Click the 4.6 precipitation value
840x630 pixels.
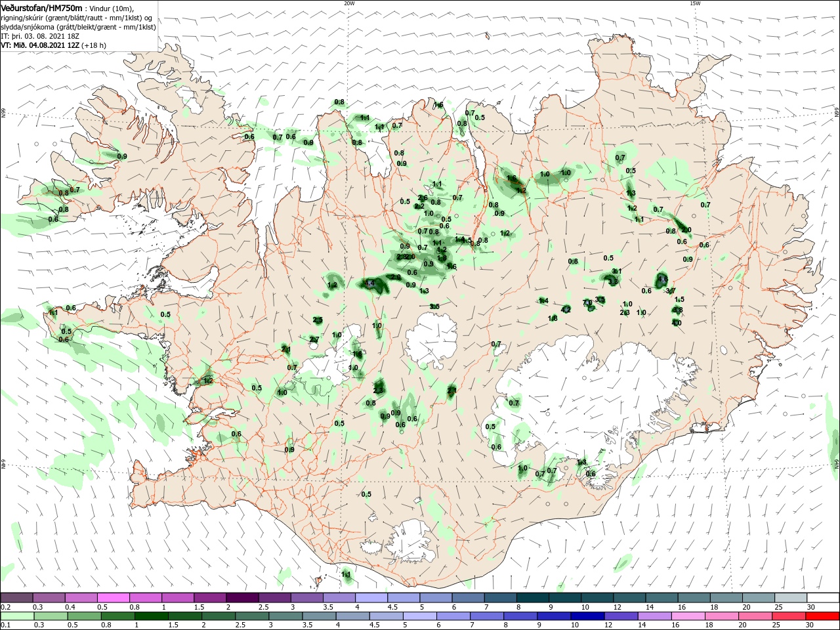pos(663,280)
